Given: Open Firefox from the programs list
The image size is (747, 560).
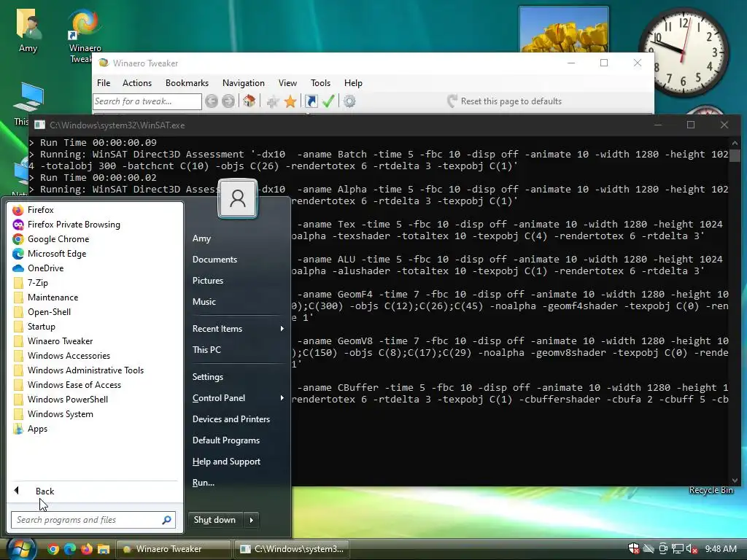Looking at the screenshot, I should pos(96,209).
